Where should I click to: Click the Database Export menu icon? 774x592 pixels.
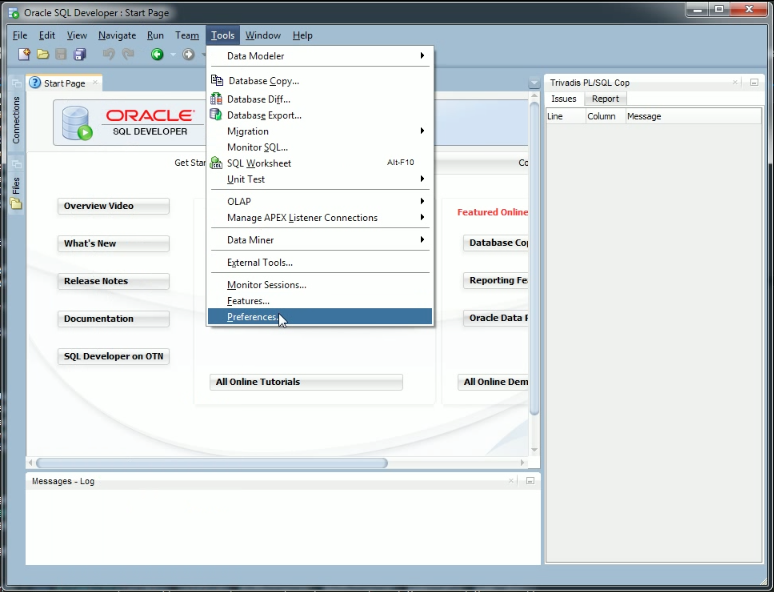tap(216, 115)
